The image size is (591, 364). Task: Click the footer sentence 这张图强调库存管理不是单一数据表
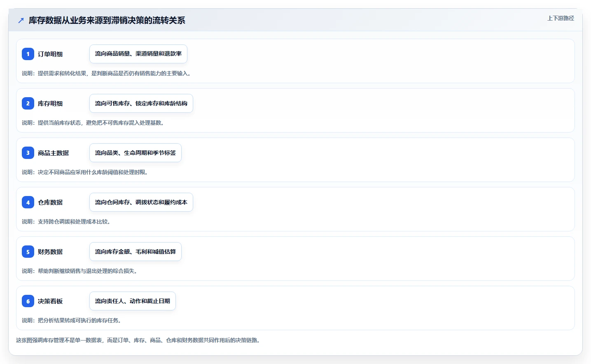coord(138,340)
